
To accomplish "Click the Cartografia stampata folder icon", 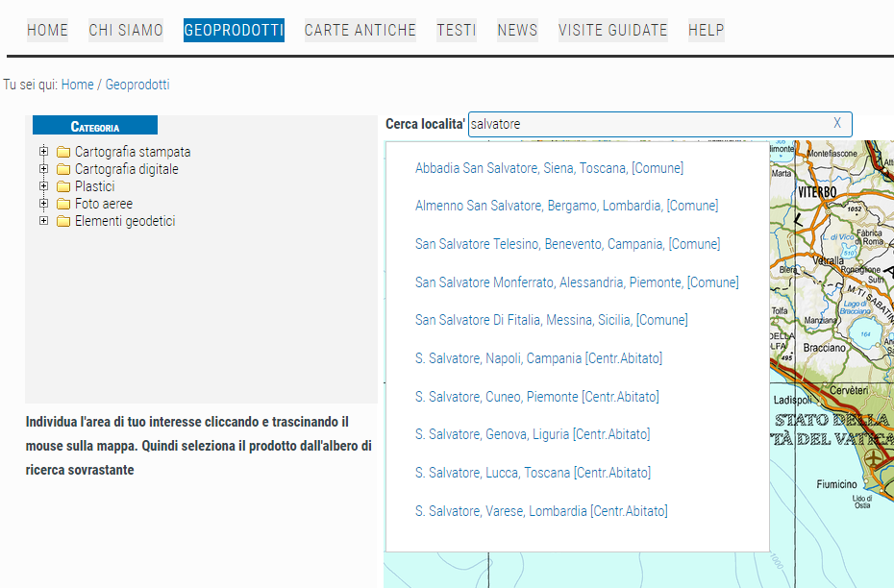I will pyautogui.click(x=63, y=152).
